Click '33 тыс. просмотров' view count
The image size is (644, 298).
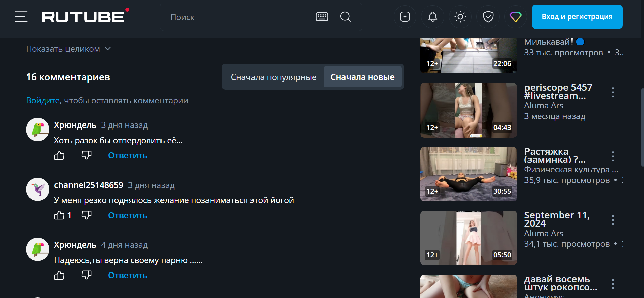tap(564, 53)
